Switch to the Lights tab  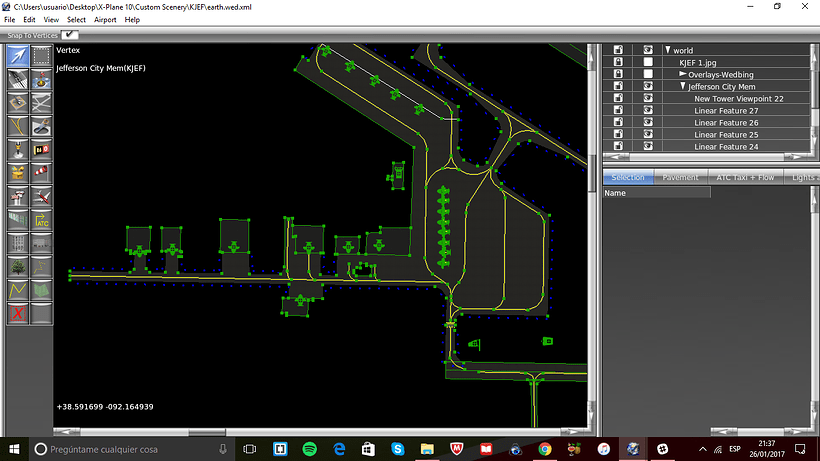[x=802, y=178]
